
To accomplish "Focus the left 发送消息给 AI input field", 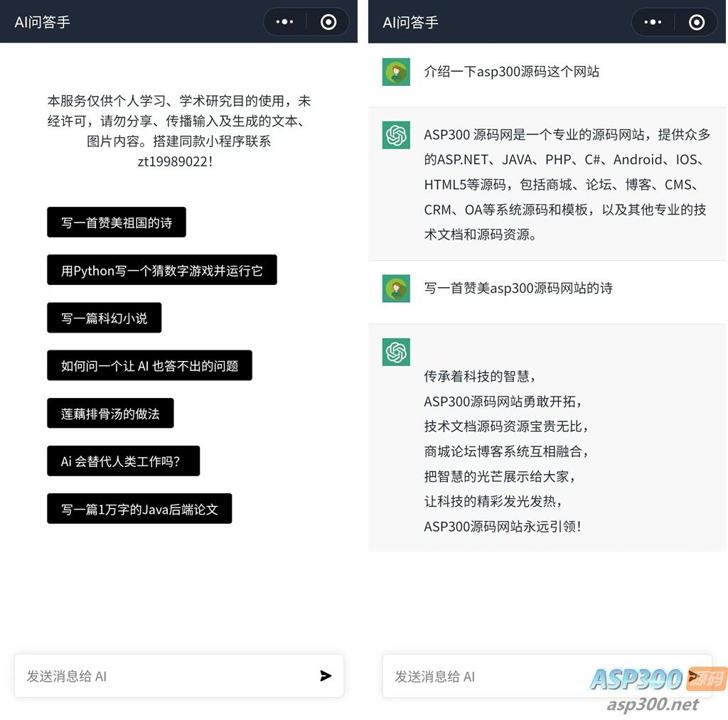I will [x=179, y=676].
